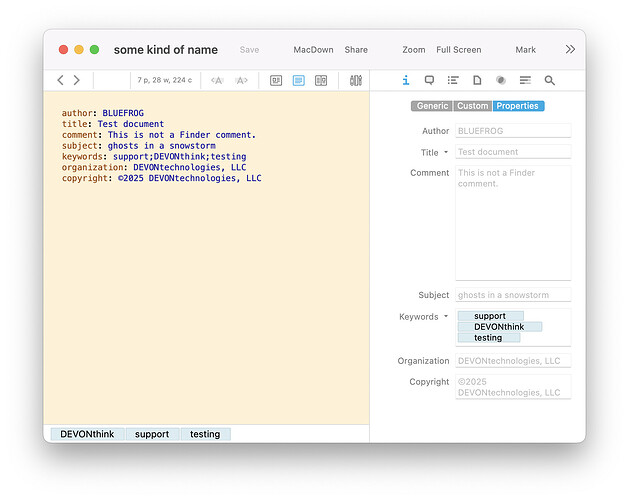629x500 pixels.
Task: Switch to source text display mode
Action: click(298, 81)
